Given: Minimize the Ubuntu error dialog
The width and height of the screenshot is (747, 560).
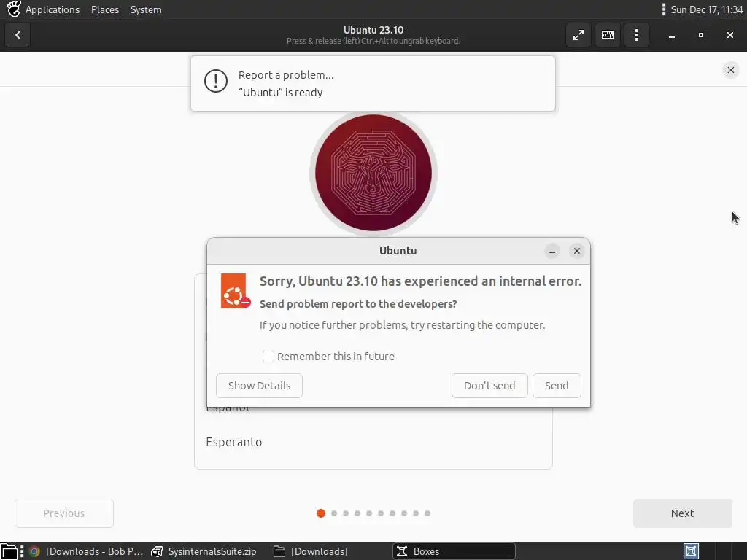Looking at the screenshot, I should click(552, 251).
